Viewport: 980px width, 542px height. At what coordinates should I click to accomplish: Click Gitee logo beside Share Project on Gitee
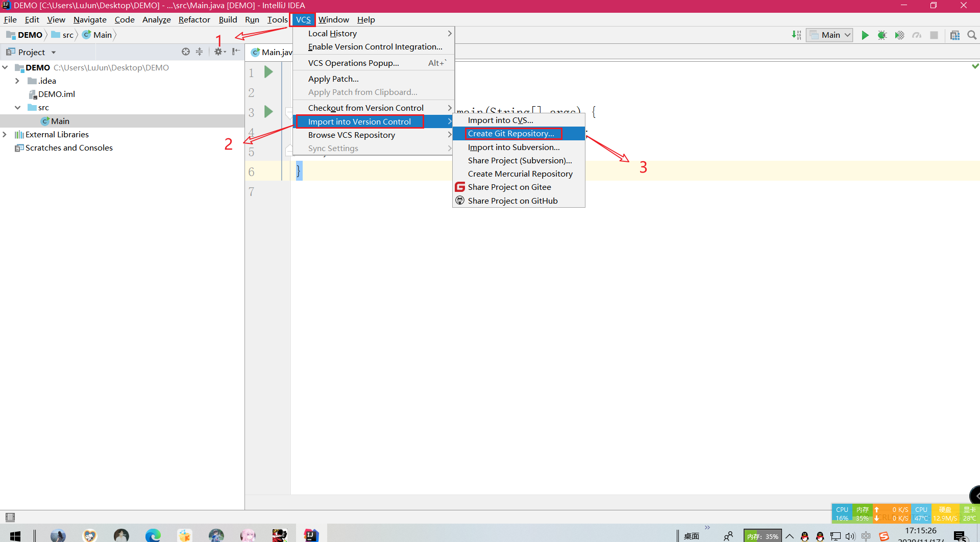pyautogui.click(x=460, y=187)
